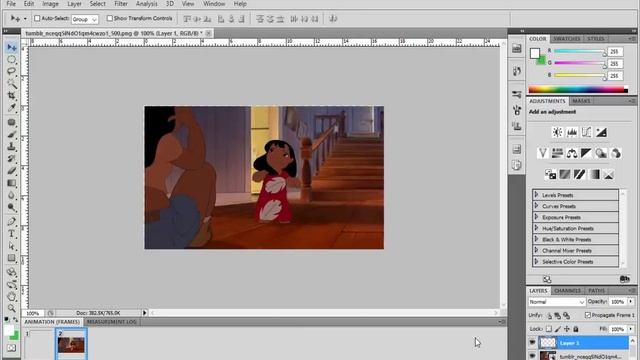This screenshot has height=360, width=640.
Task: Select the Brush tool
Action: 11,134
